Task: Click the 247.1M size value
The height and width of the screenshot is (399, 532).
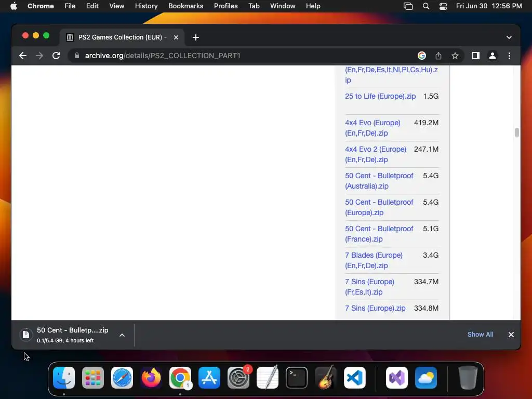Action: pos(426,149)
